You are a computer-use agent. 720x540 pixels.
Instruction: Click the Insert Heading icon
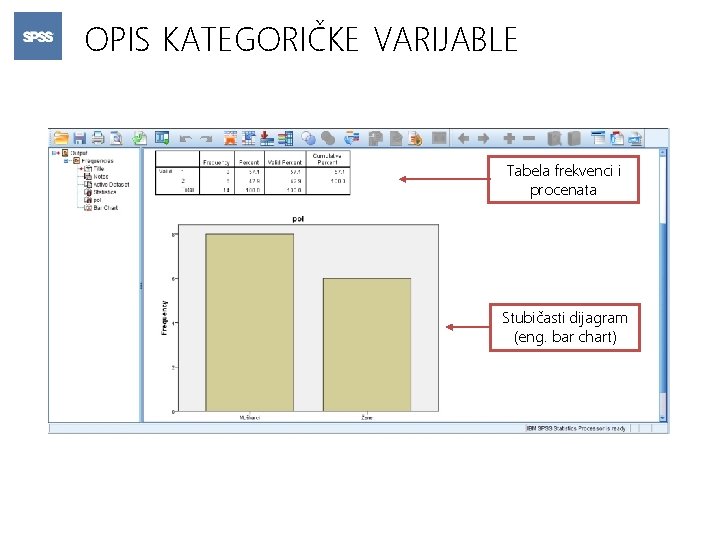pos(598,138)
